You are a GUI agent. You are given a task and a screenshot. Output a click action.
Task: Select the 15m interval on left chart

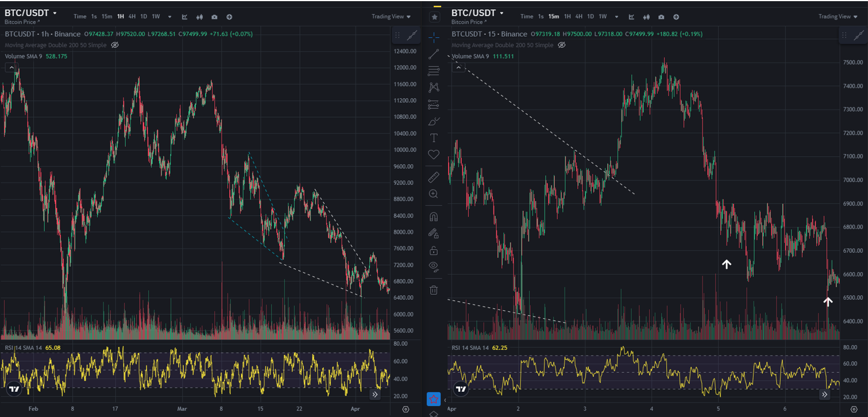pos(107,17)
